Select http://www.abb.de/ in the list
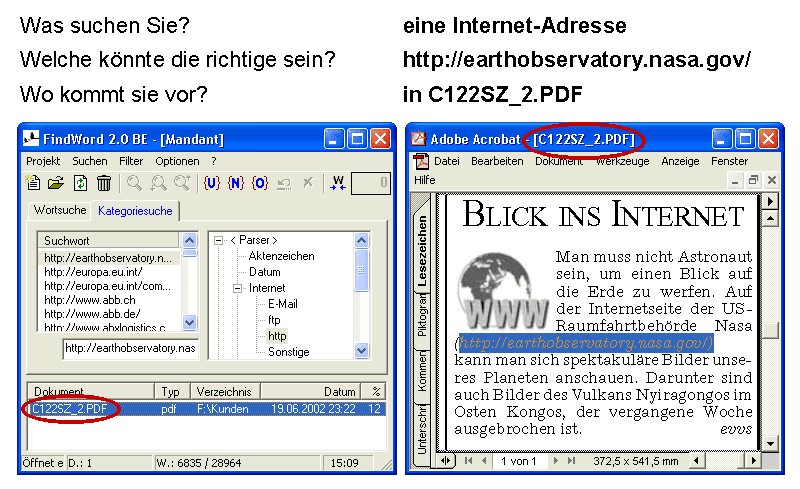This screenshot has height=489, width=800. (92, 313)
